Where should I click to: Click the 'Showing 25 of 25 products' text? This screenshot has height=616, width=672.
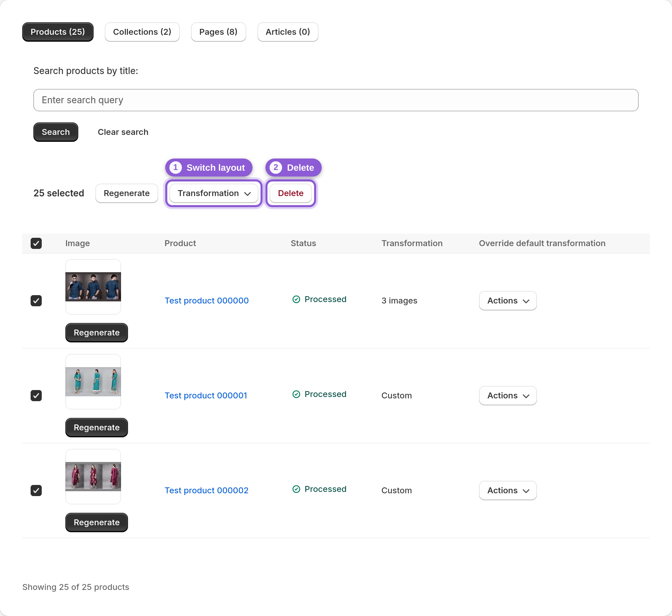click(x=76, y=587)
